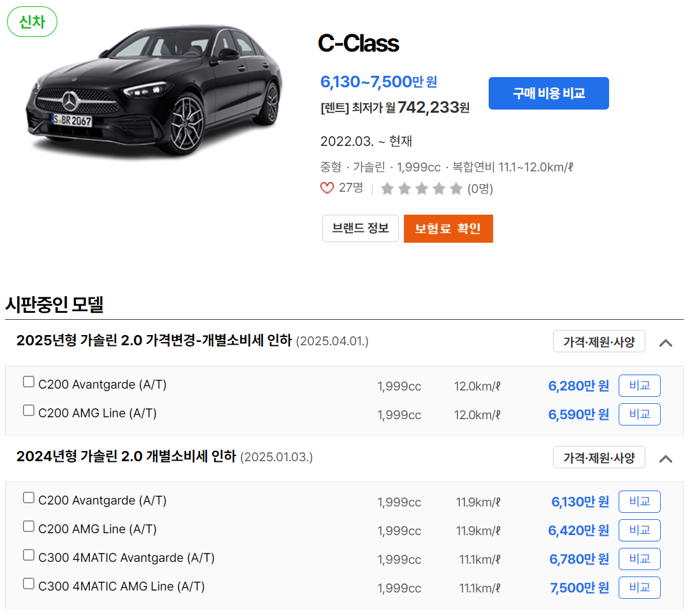The height and width of the screenshot is (616, 690).
Task: Check the 2024 C200 AMG Line (A/T) checkbox
Action: click(x=29, y=526)
